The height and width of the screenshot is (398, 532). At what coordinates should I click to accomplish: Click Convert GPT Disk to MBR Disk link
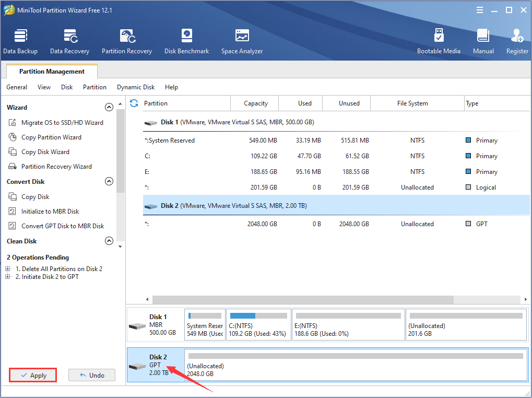(x=63, y=226)
